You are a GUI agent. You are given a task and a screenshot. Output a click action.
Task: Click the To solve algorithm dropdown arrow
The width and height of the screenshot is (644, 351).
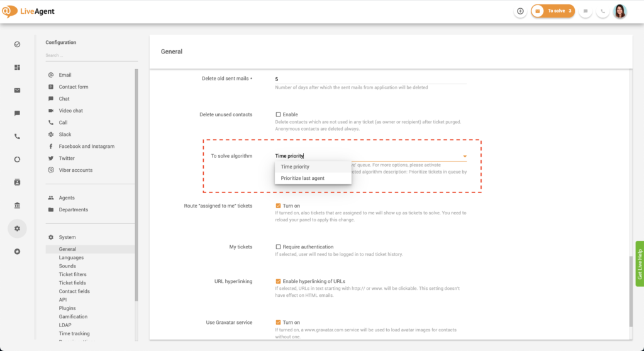point(464,156)
